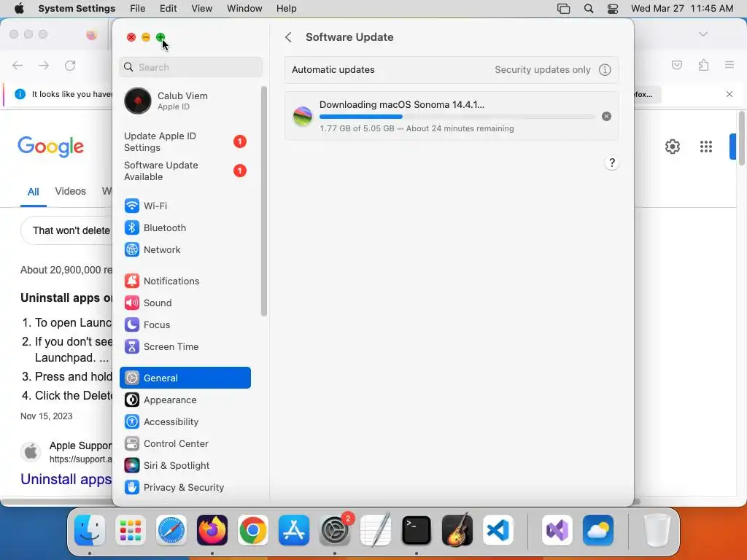The width and height of the screenshot is (747, 560).
Task: Open Control Center settings
Action: coord(185,444)
